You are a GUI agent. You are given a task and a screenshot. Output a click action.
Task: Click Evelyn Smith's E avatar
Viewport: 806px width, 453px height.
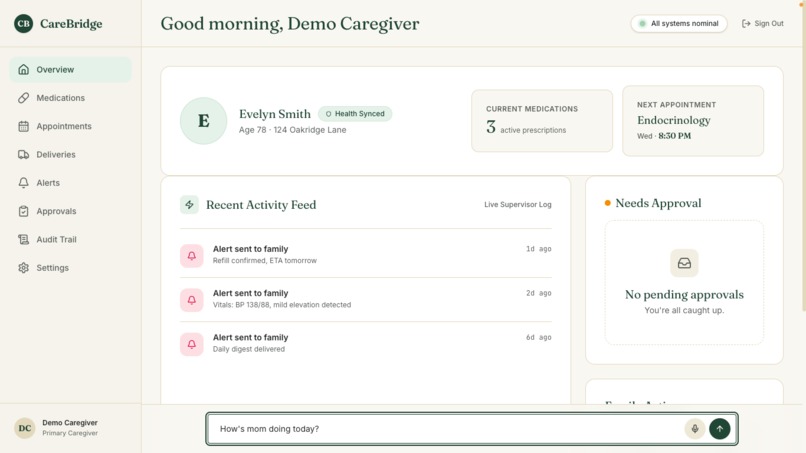[204, 121]
